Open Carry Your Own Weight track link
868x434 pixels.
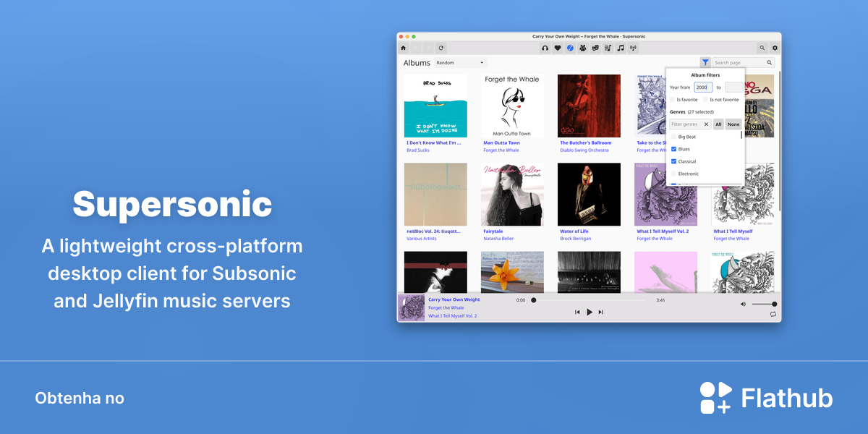(x=454, y=299)
